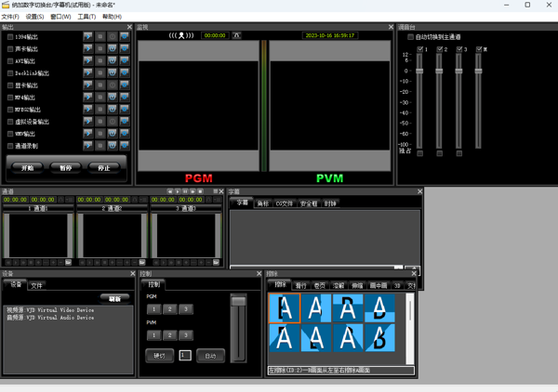Click the settings icon in 通道录制 row

click(x=124, y=146)
